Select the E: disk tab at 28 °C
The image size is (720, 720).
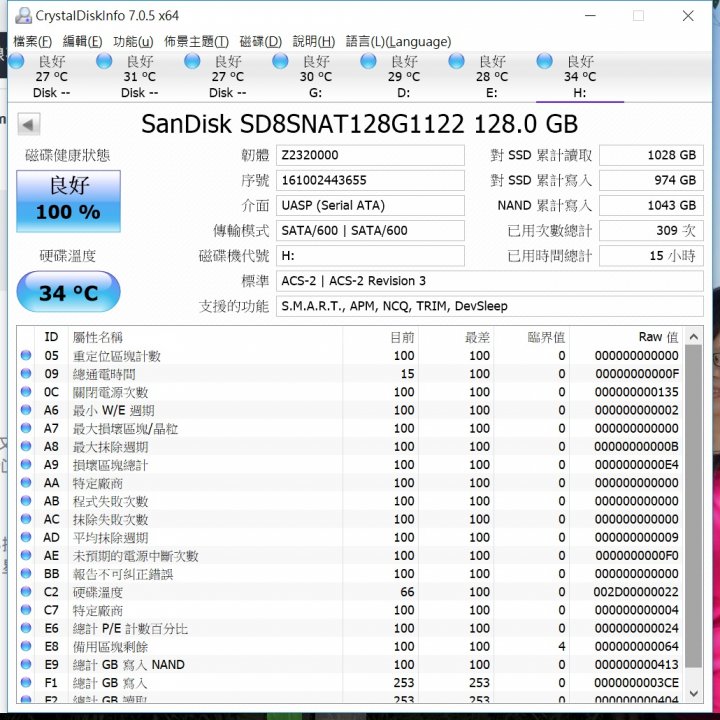(x=492, y=77)
